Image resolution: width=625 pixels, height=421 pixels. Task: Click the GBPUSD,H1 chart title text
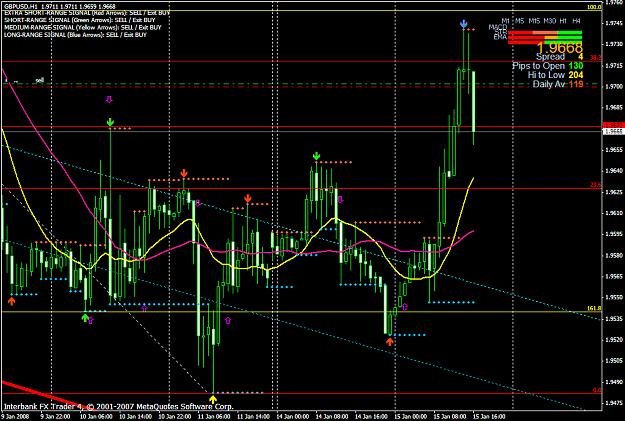point(60,6)
